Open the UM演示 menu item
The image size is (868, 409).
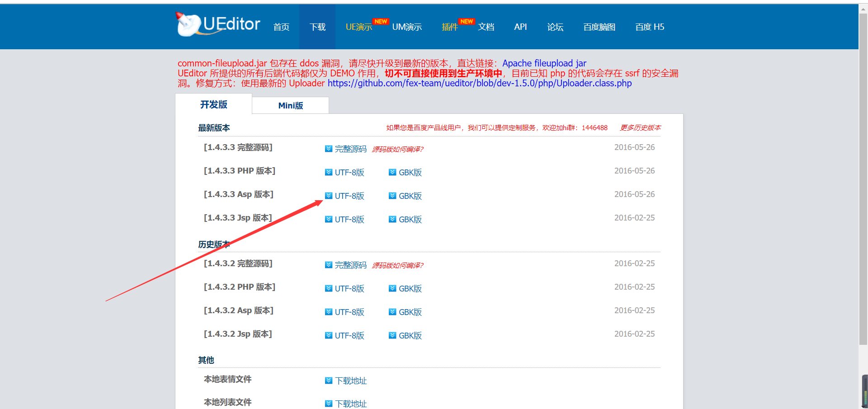[407, 27]
